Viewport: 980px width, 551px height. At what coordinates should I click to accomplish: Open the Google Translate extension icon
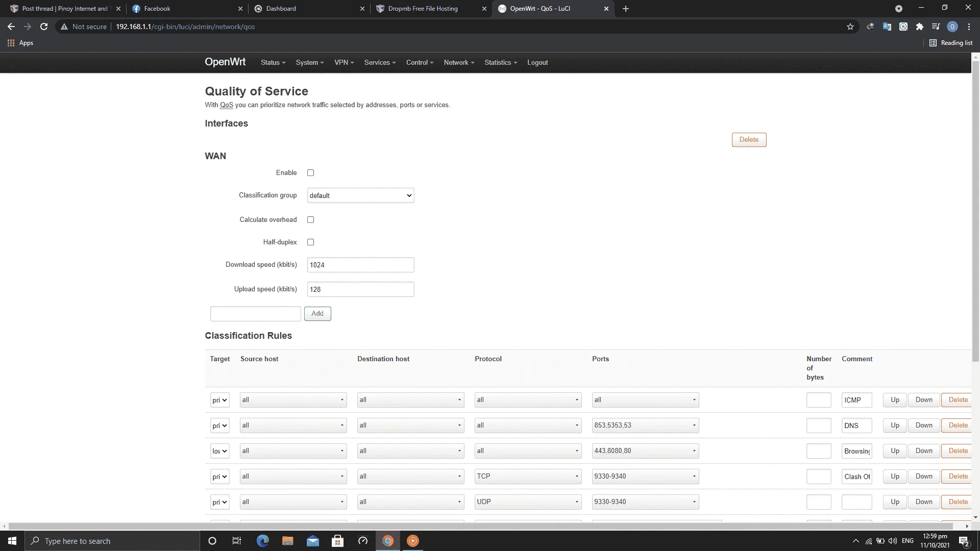pos(887,27)
